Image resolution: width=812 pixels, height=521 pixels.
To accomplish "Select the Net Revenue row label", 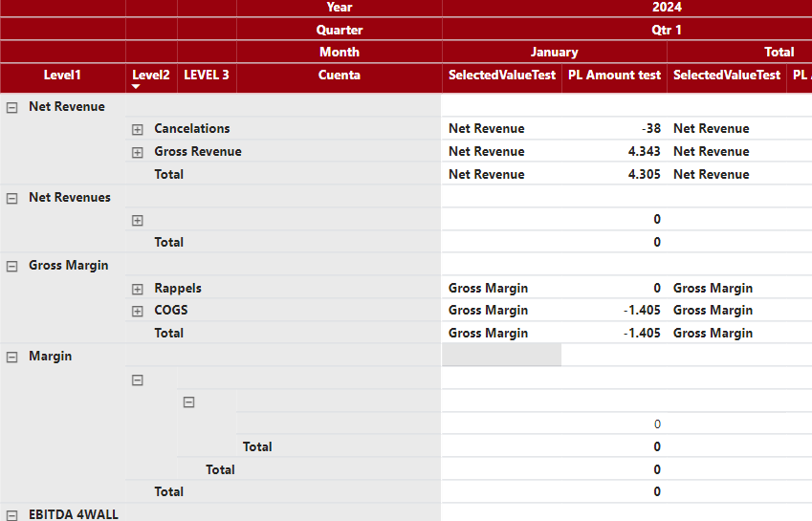I will [67, 106].
